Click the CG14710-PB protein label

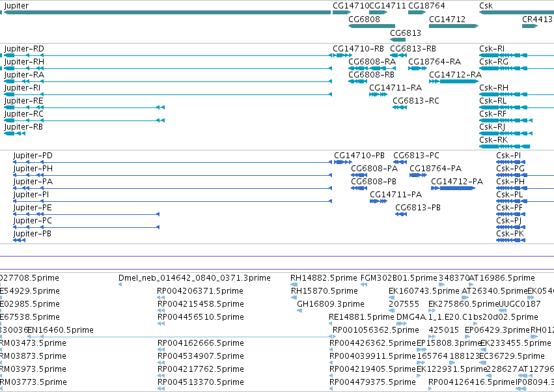359,156
